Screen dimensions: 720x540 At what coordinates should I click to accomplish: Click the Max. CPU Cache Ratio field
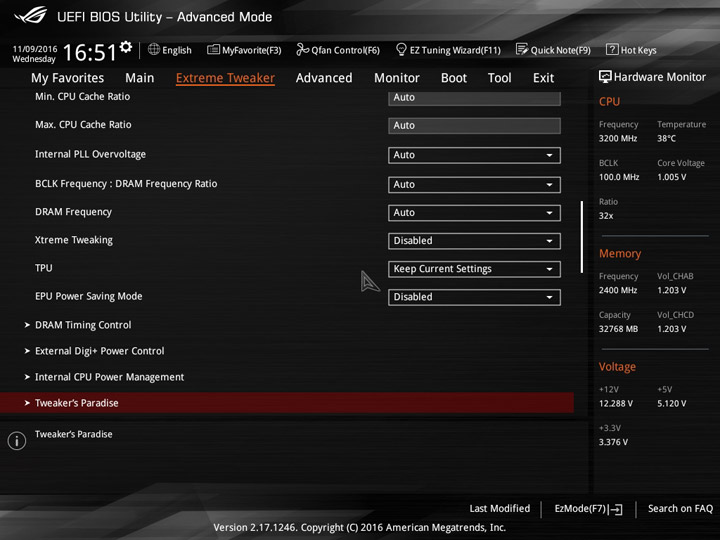[x=474, y=126]
